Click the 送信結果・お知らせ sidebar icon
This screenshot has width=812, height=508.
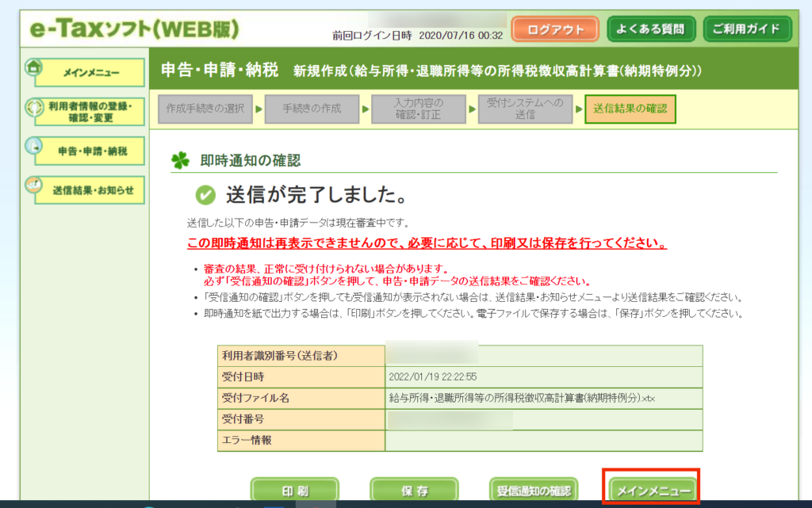pos(34,185)
